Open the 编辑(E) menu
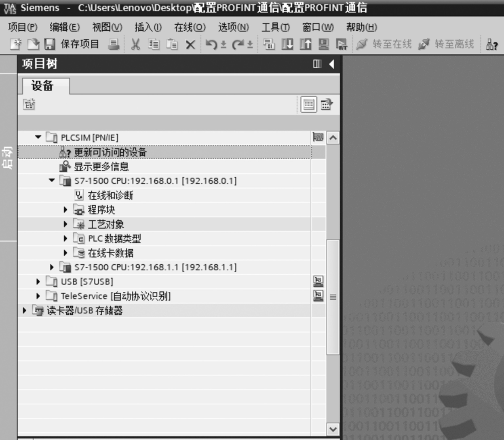The height and width of the screenshot is (440, 504). click(x=65, y=27)
